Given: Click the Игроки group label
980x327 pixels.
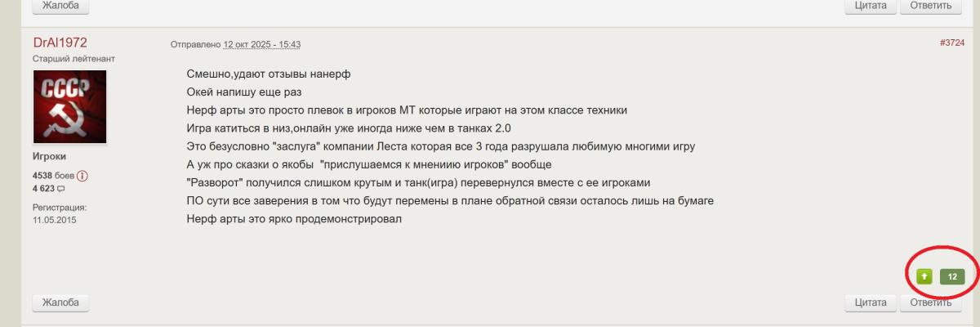Looking at the screenshot, I should 49,156.
